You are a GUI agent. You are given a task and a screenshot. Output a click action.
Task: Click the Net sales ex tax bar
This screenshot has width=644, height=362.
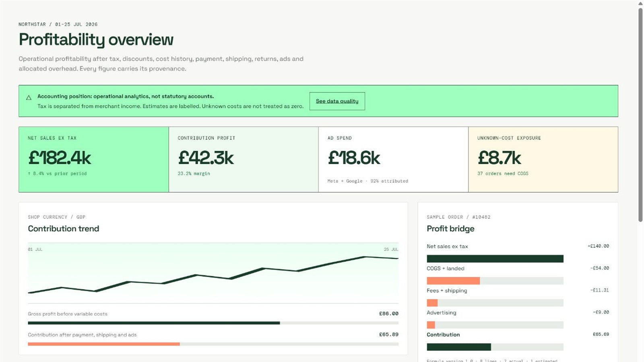tap(495, 259)
